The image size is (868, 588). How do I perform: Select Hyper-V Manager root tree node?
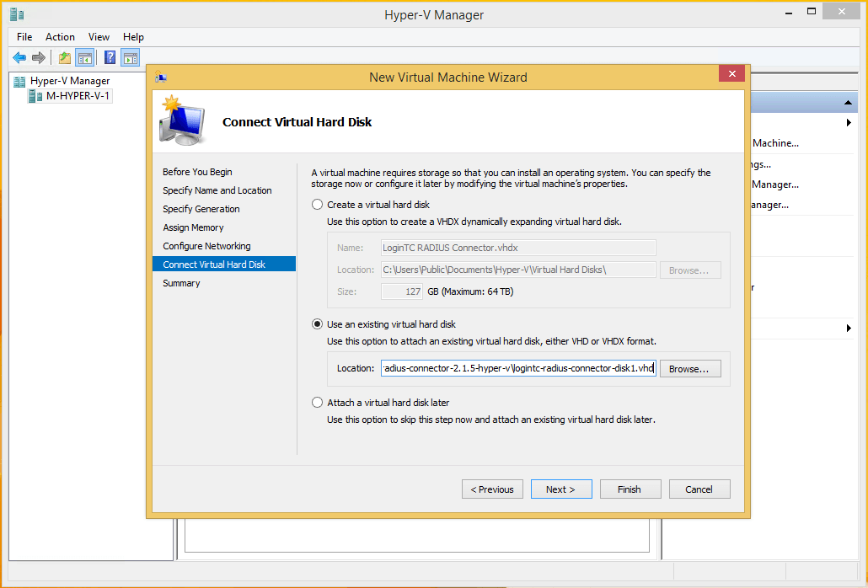70,81
